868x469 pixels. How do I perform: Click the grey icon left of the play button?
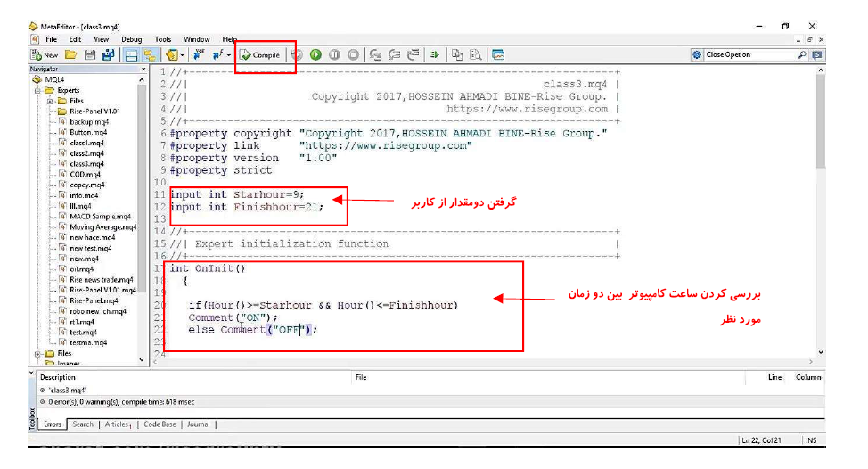click(x=298, y=54)
